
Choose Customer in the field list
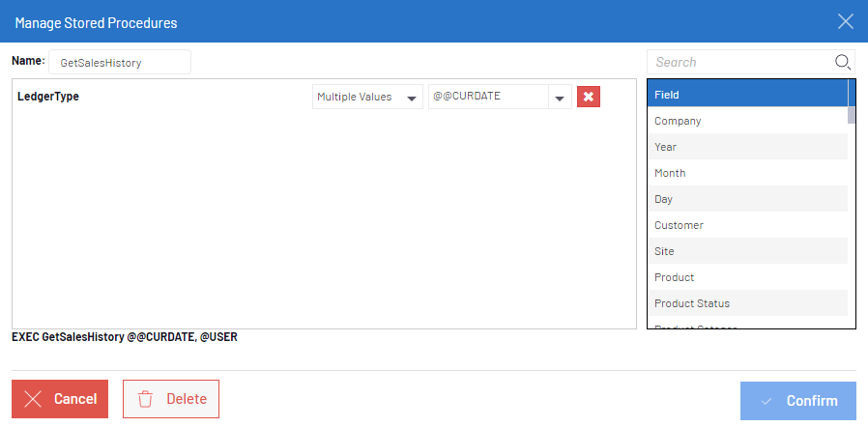[x=746, y=225]
